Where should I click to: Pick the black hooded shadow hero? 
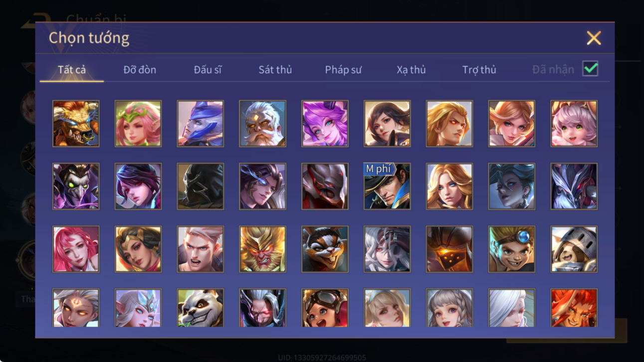(x=200, y=186)
